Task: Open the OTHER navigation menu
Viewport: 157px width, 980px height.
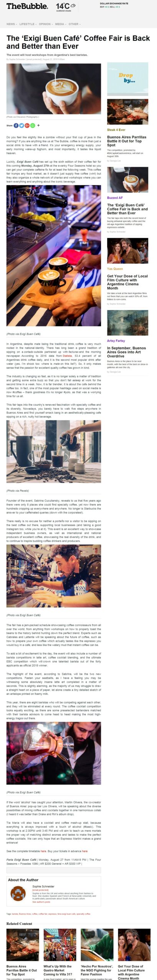Action: 74,24
